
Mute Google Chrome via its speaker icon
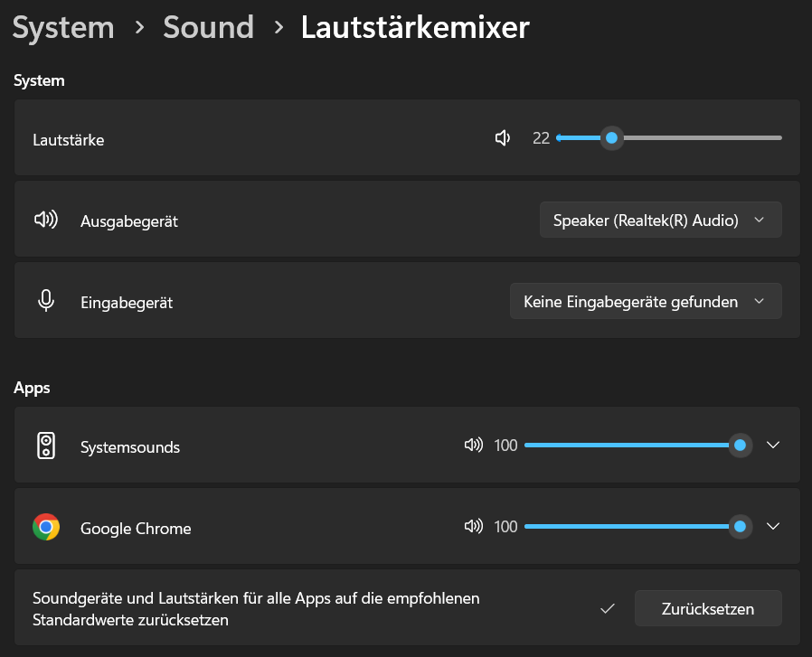tap(473, 527)
